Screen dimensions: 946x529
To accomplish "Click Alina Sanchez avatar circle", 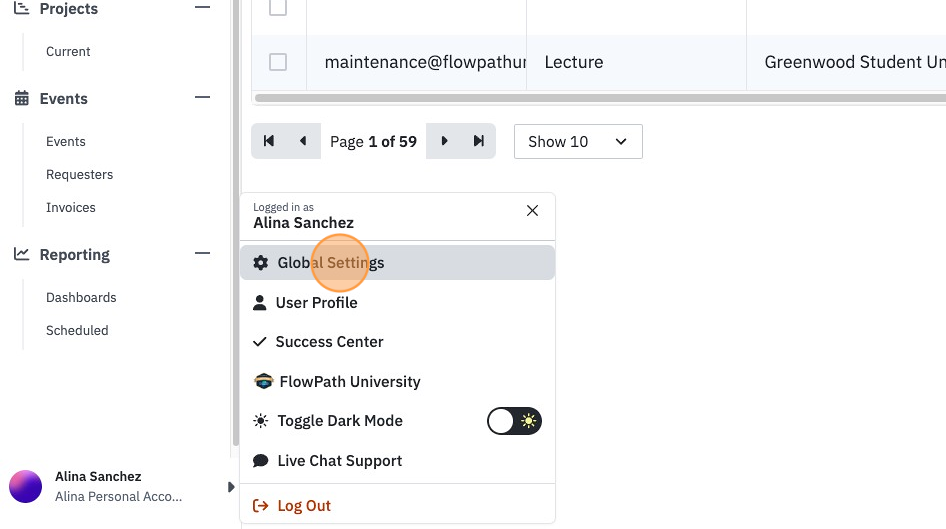I will (x=25, y=486).
